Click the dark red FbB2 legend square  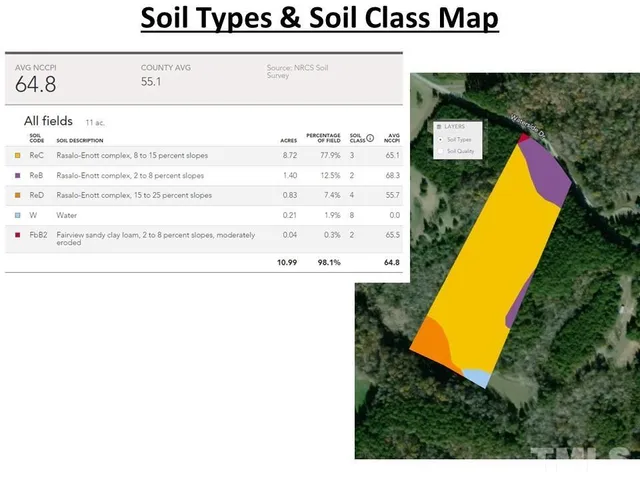[x=17, y=234]
